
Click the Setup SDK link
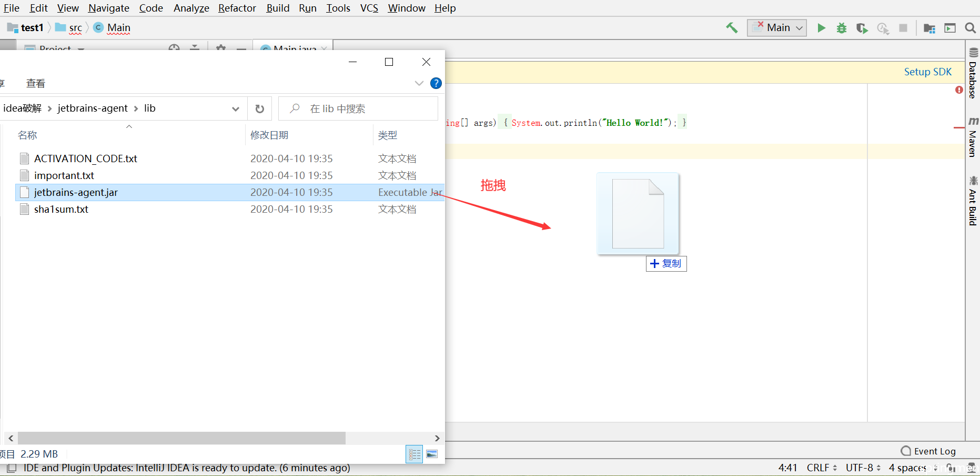[928, 72]
